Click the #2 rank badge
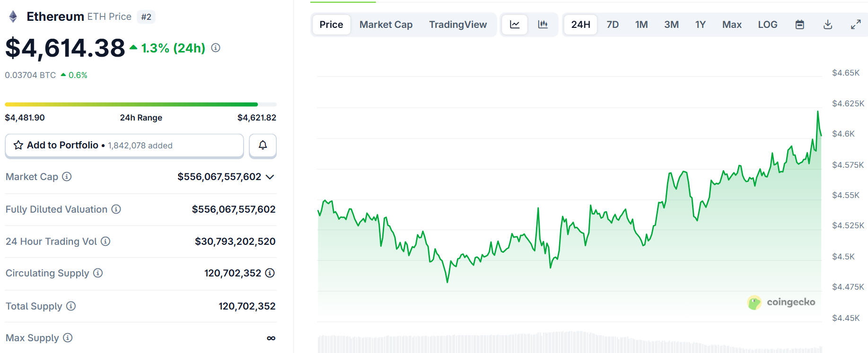 pos(146,17)
